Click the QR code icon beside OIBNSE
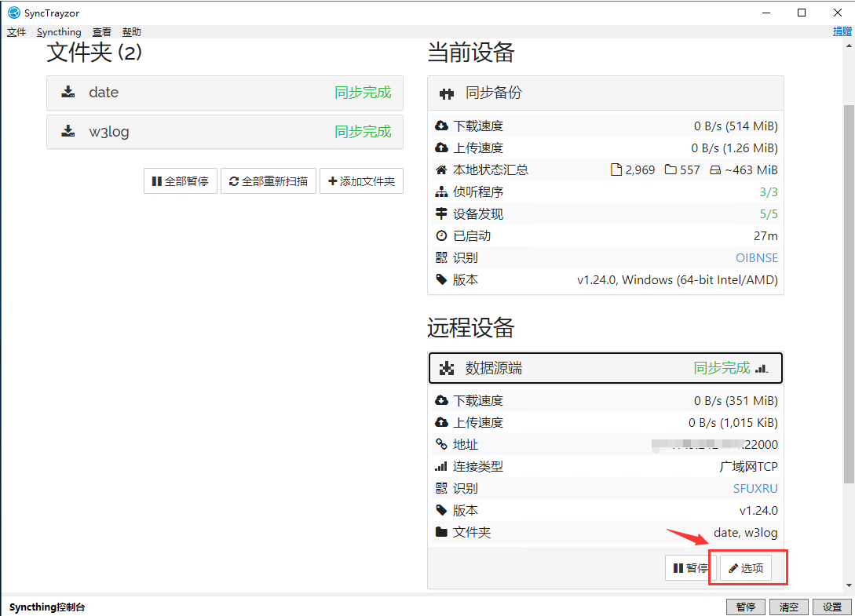Viewport: 855px width, 616px height. (x=440, y=257)
